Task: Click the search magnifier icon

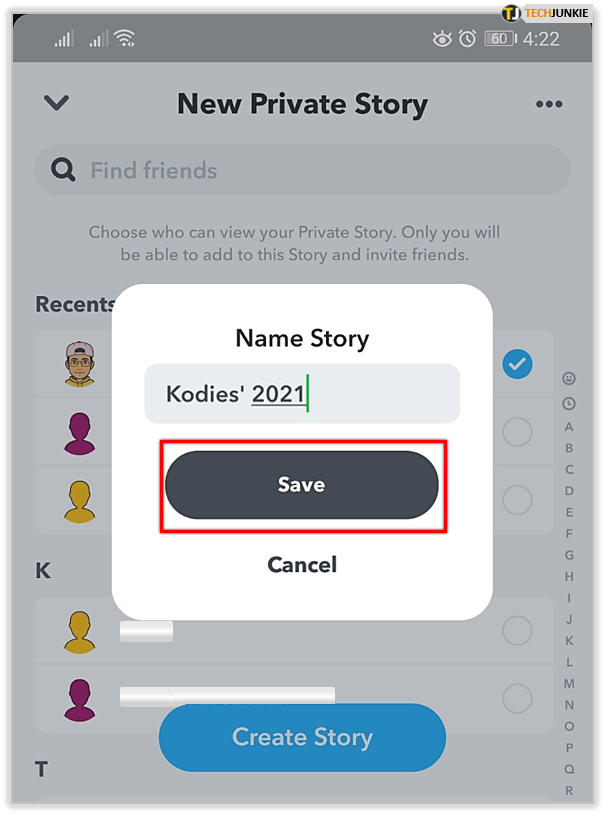Action: pos(64,170)
